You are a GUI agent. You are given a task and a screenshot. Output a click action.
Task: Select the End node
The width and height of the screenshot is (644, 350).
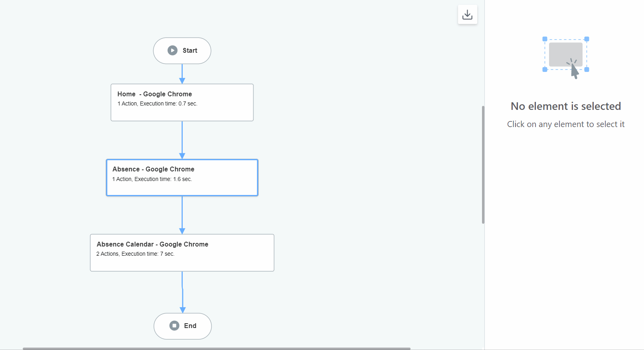182,326
